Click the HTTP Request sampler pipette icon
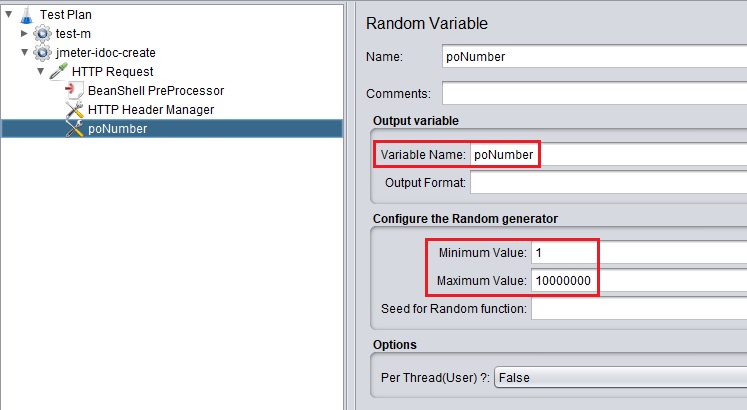 [x=58, y=71]
